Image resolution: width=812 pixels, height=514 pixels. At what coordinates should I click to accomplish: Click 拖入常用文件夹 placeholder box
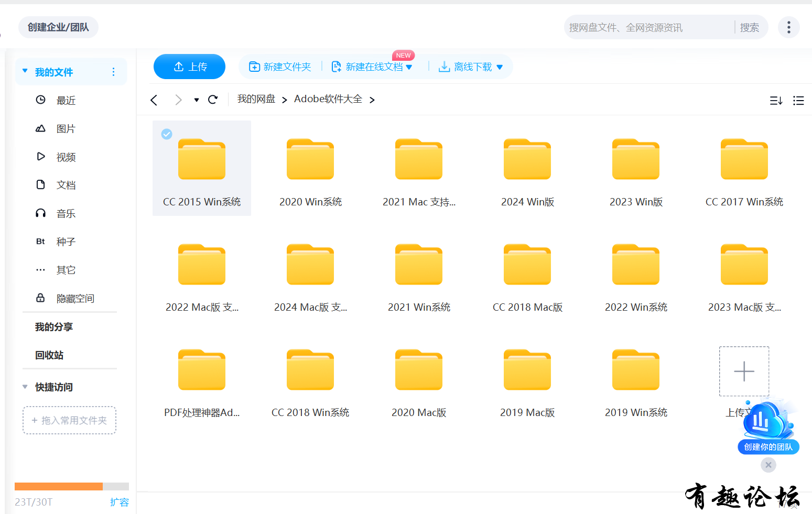[x=69, y=420]
